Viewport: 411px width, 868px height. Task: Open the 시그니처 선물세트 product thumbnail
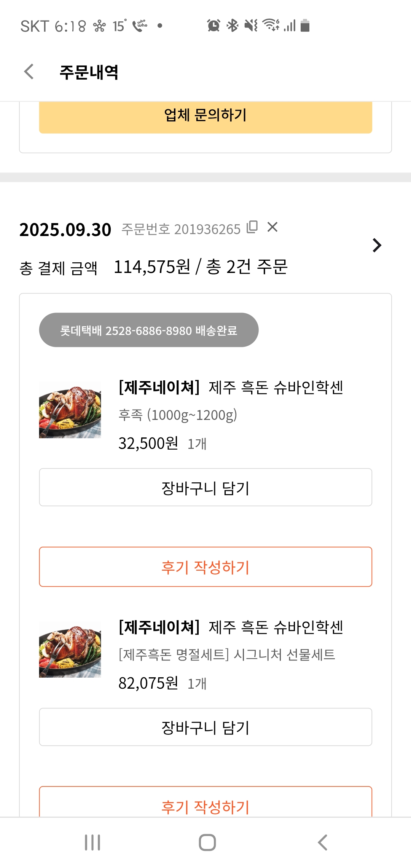click(70, 650)
